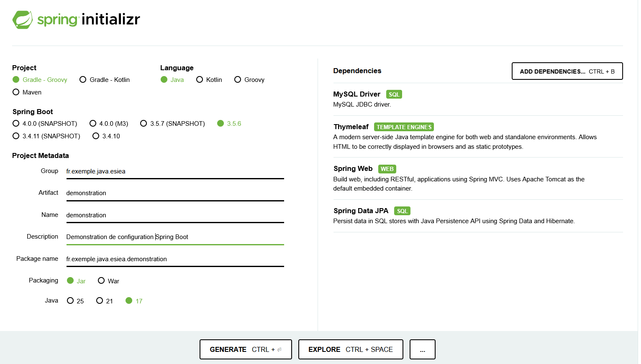Select Java version 21

click(x=100, y=301)
